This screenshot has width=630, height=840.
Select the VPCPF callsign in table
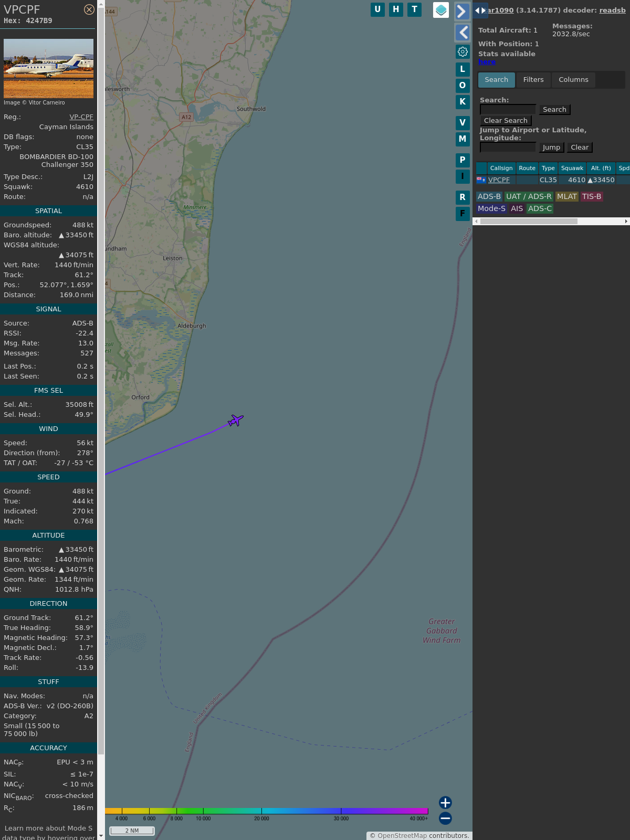tap(499, 180)
